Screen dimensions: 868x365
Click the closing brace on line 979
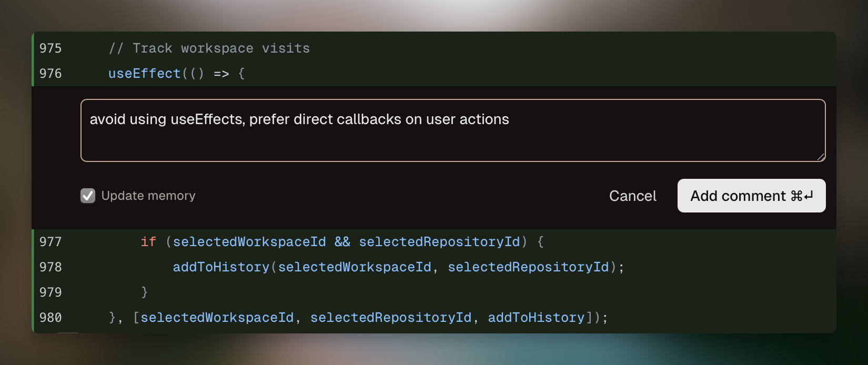click(x=145, y=292)
